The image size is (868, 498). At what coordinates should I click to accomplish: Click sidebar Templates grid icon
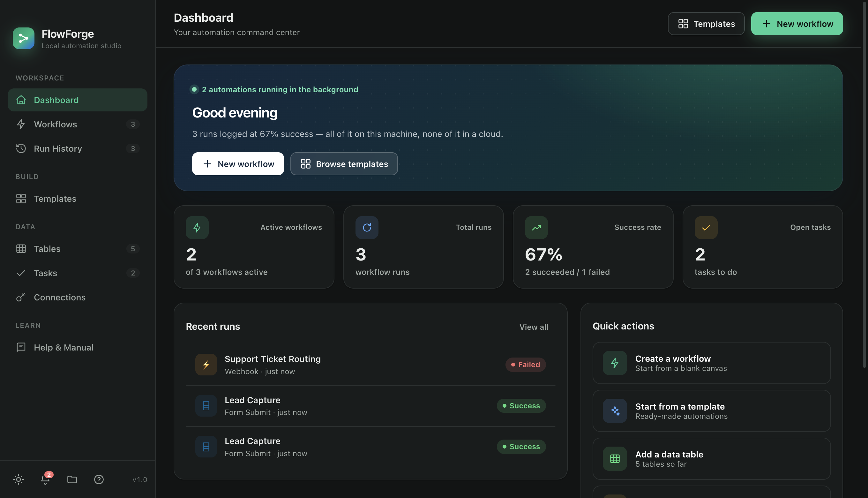tap(21, 199)
